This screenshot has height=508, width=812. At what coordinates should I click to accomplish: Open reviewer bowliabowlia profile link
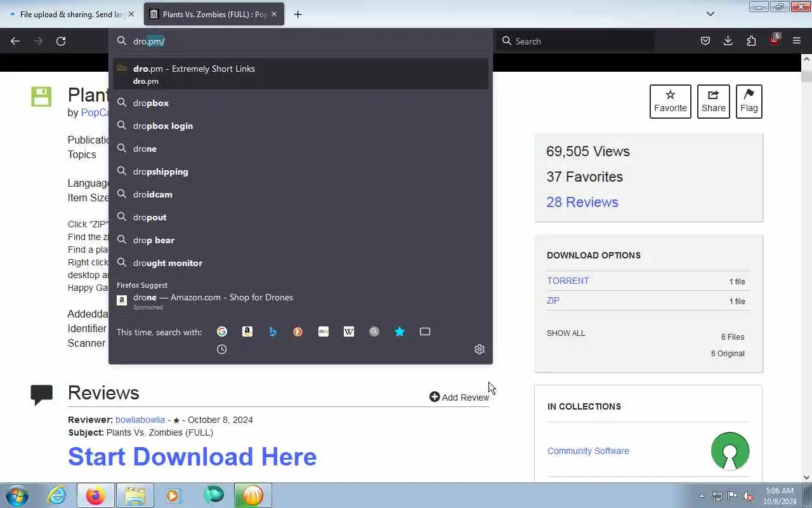coord(140,420)
